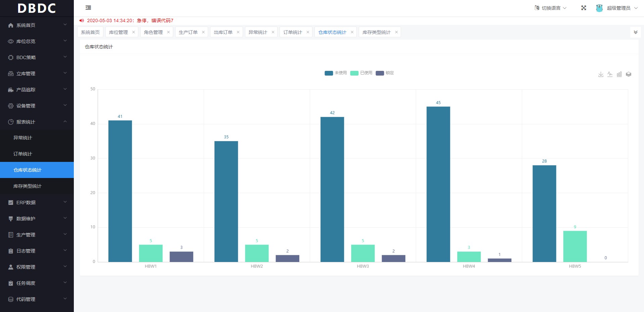Screen dimensions: 644x312
Task: Toggle the 未使用 legend series
Action: coord(340,73)
